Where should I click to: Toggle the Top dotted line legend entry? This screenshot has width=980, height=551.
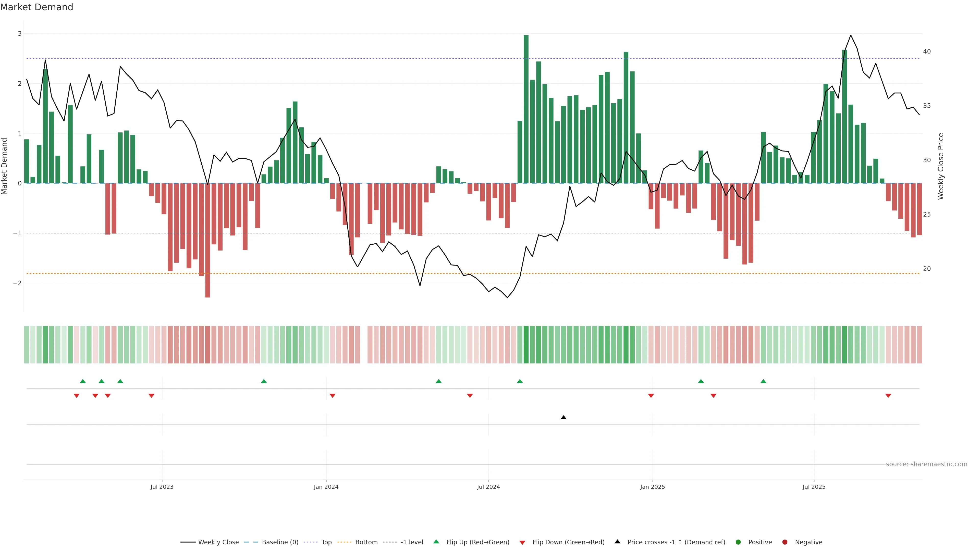tap(326, 542)
